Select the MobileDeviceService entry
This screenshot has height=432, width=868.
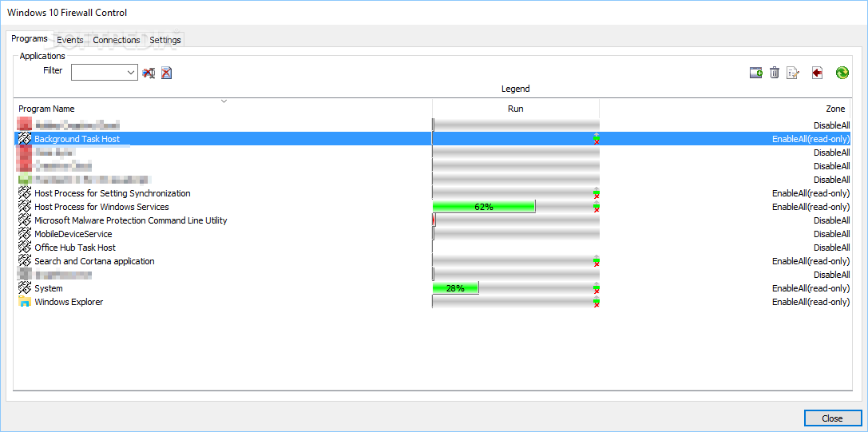tap(73, 234)
